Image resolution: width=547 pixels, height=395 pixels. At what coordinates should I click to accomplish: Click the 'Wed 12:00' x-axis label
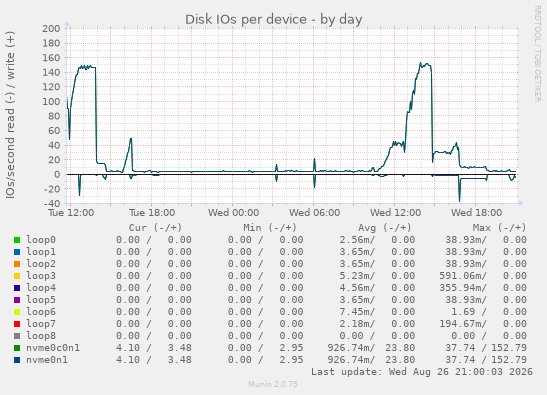coord(395,213)
